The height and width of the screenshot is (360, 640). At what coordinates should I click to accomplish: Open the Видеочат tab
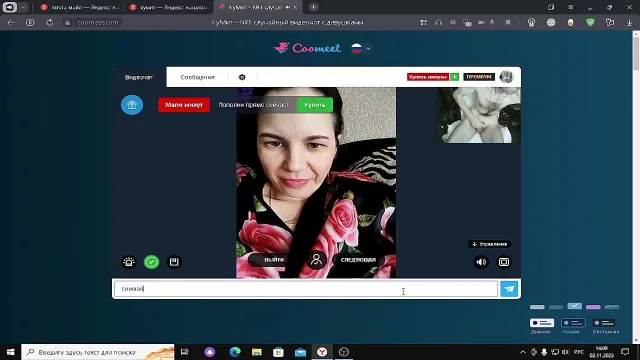click(x=139, y=77)
